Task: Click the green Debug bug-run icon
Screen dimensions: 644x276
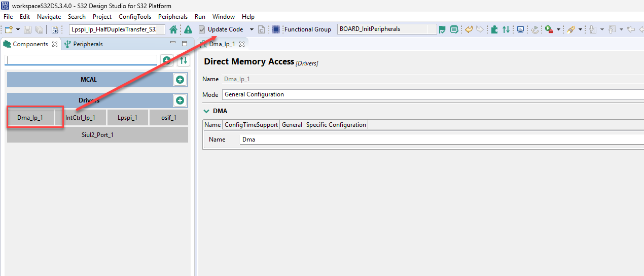Action: pos(549,29)
